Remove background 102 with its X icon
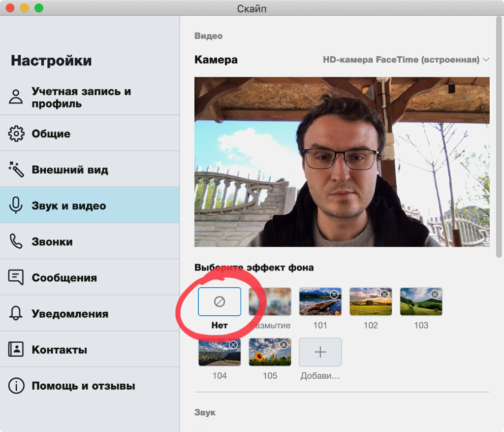Viewport: 504px width, 432px height. [x=384, y=295]
